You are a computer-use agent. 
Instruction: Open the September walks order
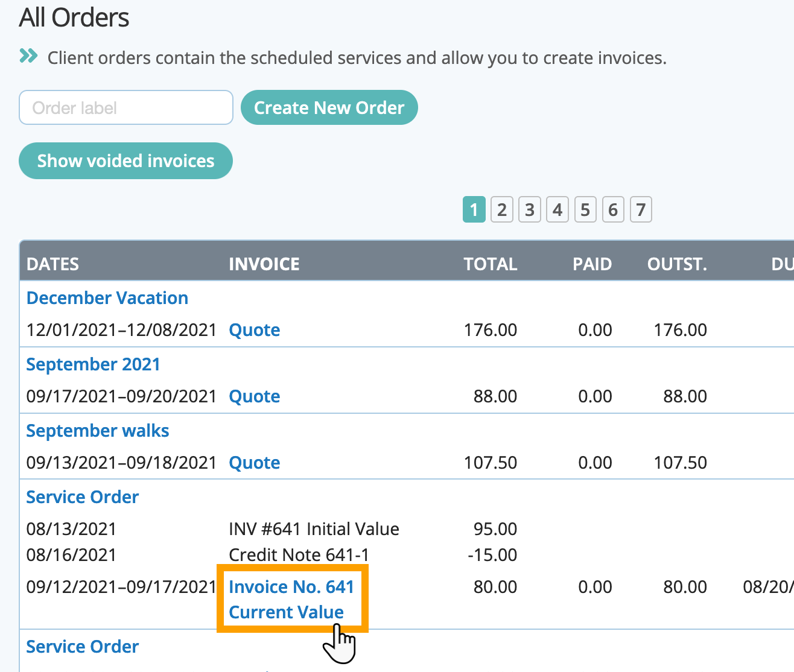[98, 431]
